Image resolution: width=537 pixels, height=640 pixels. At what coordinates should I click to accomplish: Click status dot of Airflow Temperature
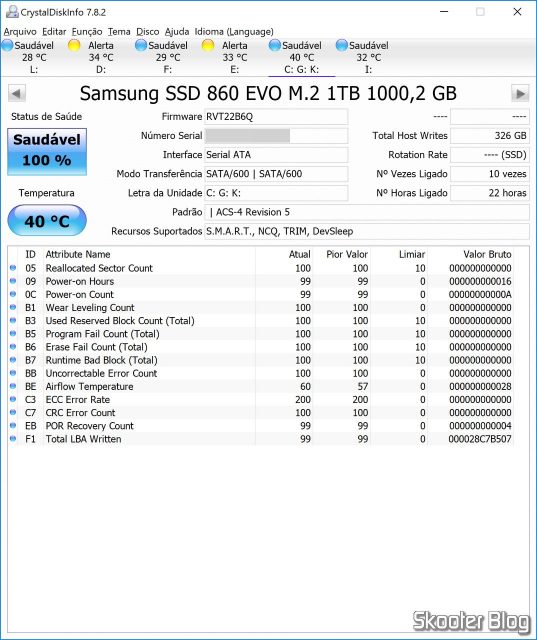[x=13, y=386]
